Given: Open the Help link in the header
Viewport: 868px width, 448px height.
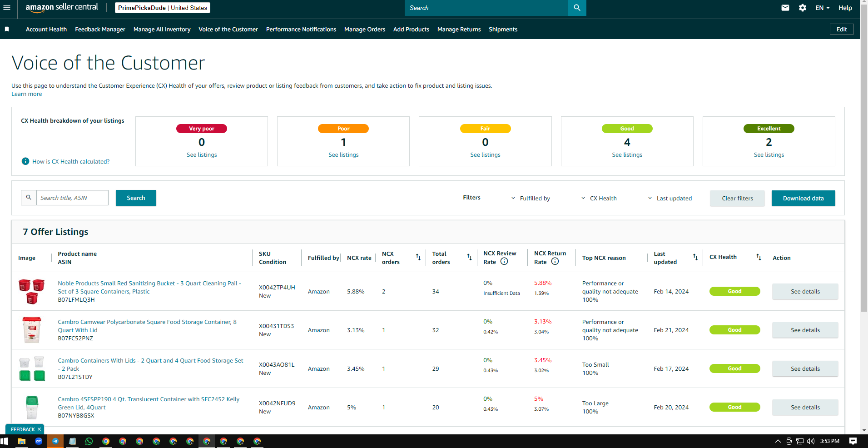Looking at the screenshot, I should point(845,8).
